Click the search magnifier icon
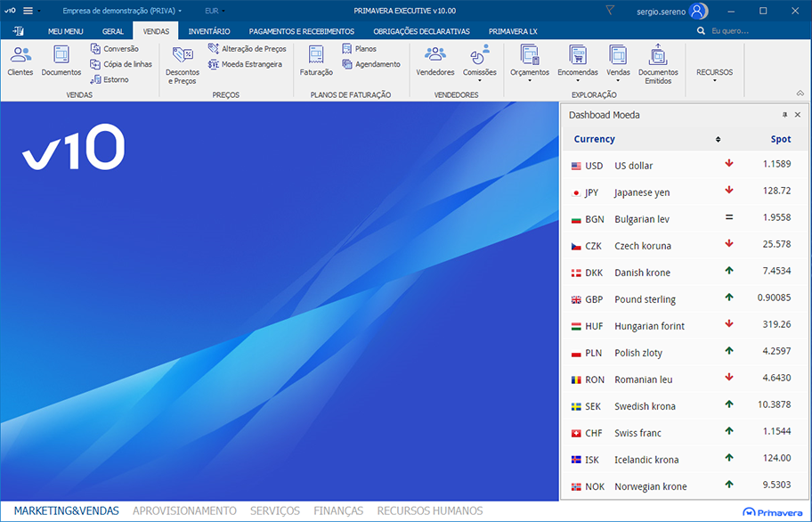812x522 pixels. pos(701,31)
